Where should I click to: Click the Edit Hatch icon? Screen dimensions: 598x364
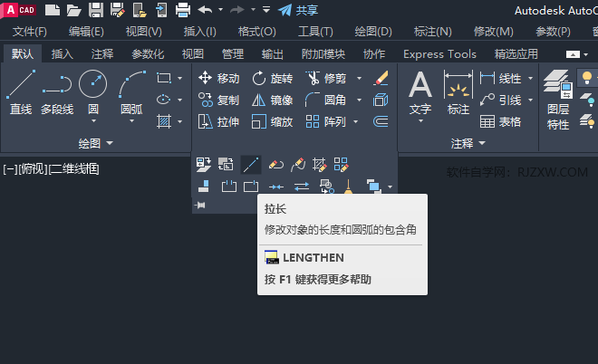click(x=319, y=165)
